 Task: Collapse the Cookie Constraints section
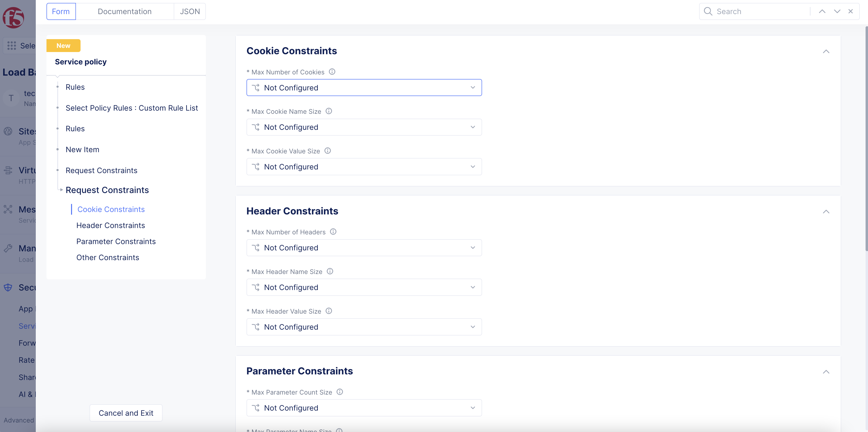point(826,52)
